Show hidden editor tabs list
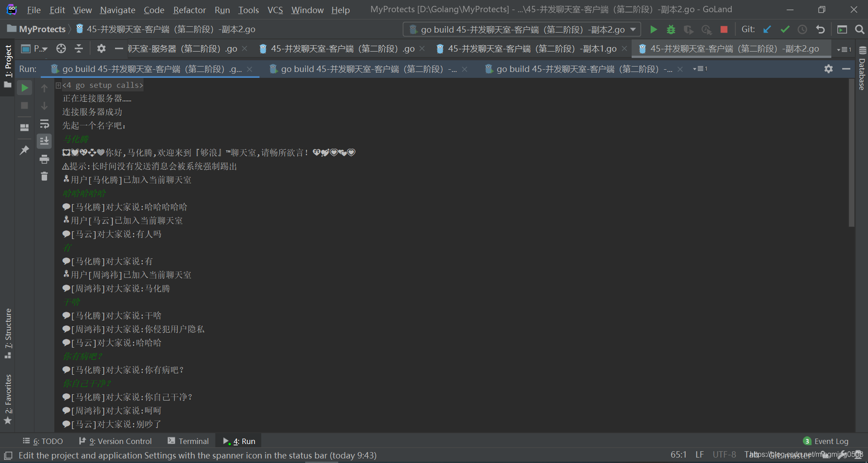The width and height of the screenshot is (868, 463). (844, 49)
